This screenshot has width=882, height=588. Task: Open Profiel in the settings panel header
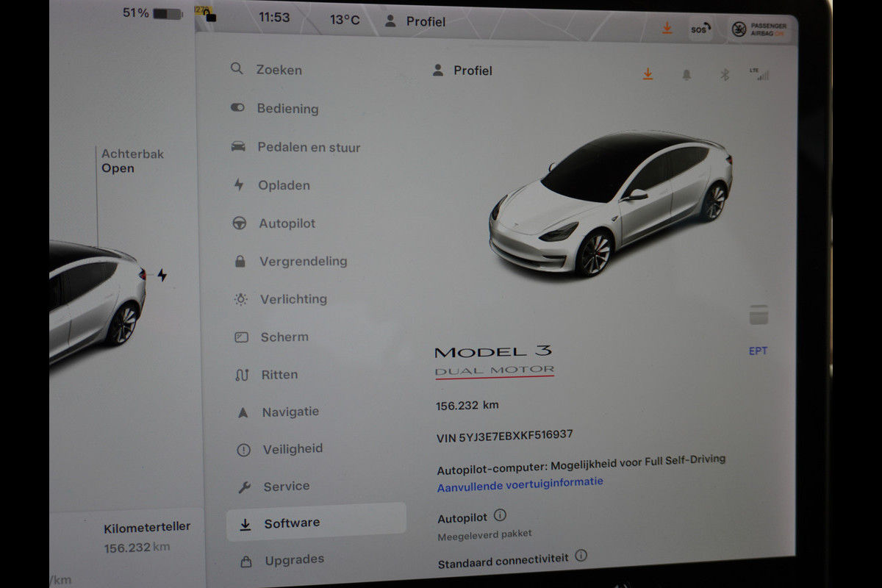point(462,71)
